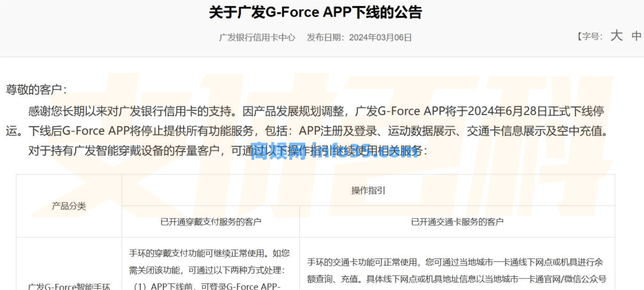
Task: Click the 字号 font size label
Action: click(590, 36)
